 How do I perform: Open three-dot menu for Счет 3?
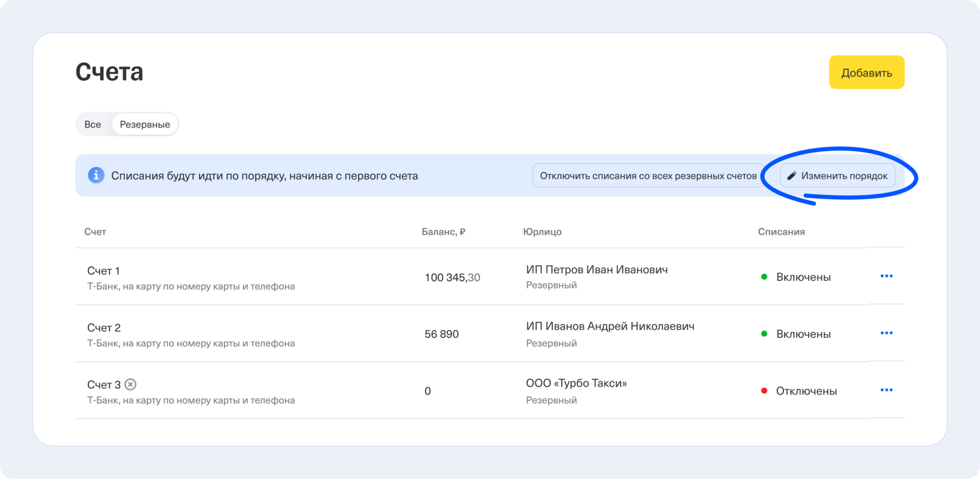886,390
